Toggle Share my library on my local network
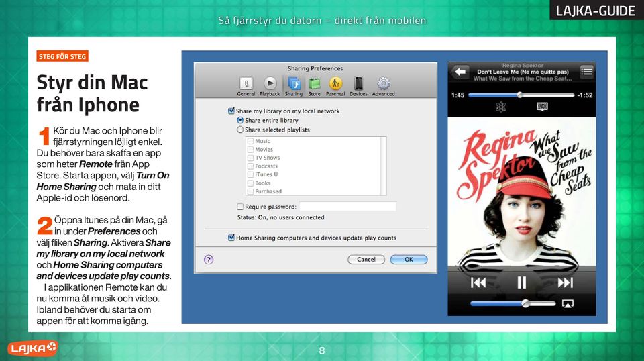Screen dimensions: 644x361 [x=231, y=111]
